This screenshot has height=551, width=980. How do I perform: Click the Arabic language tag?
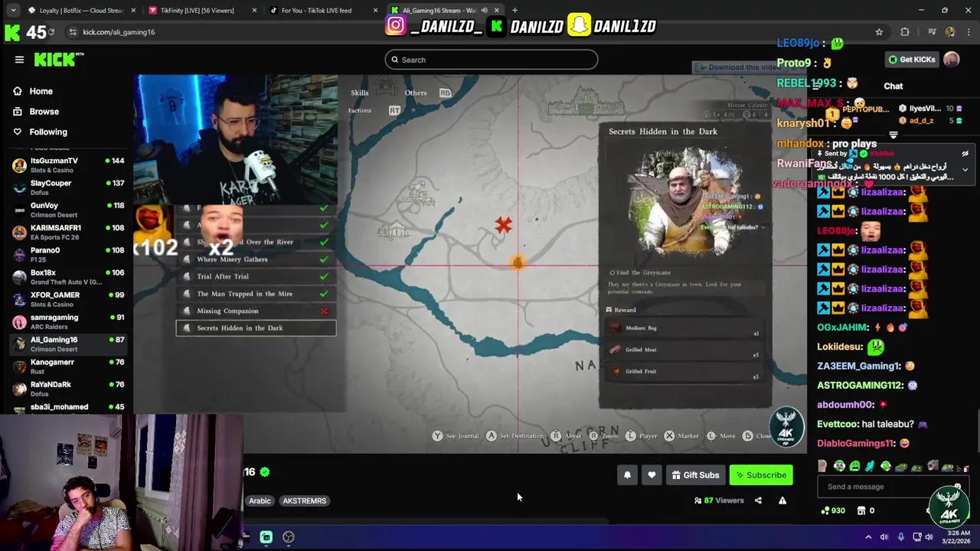[x=260, y=500]
